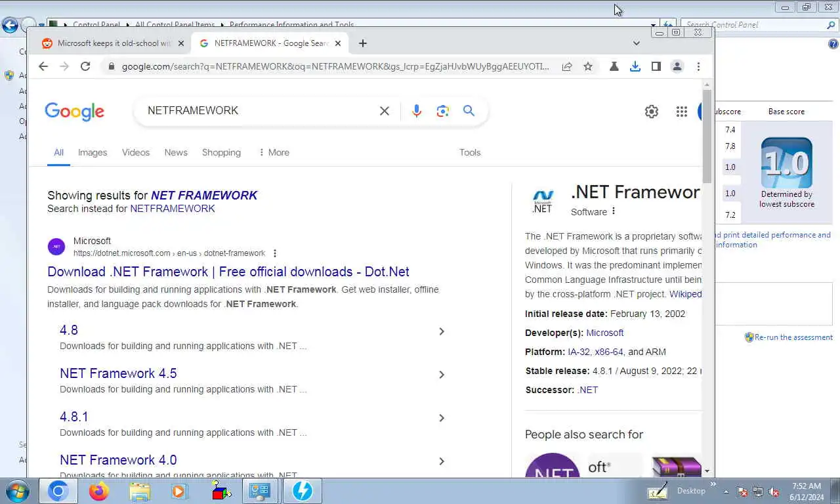Screen dimensions: 840x504
Task: Search by image with Google Lens
Action: [443, 111]
